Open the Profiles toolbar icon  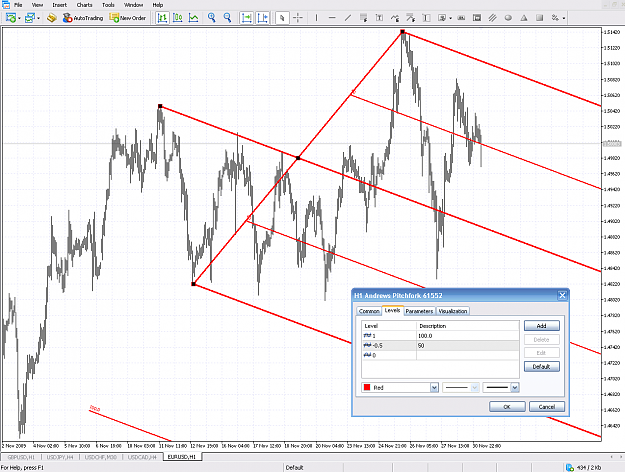[x=29, y=18]
